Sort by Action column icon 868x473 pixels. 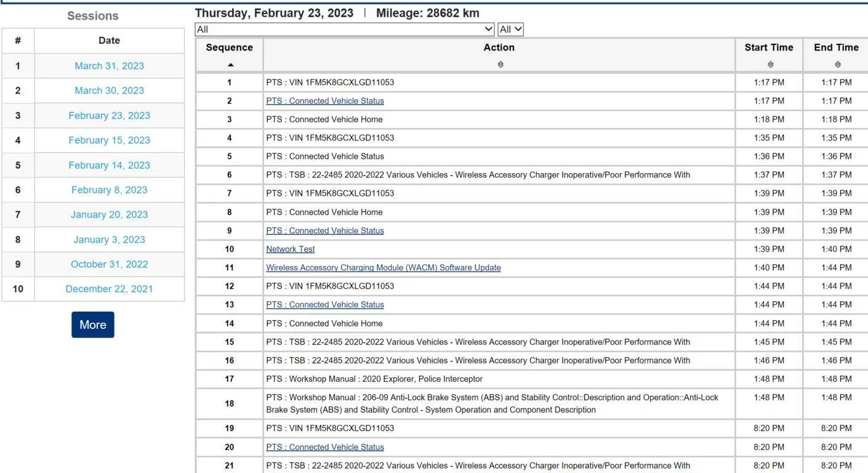(x=500, y=64)
